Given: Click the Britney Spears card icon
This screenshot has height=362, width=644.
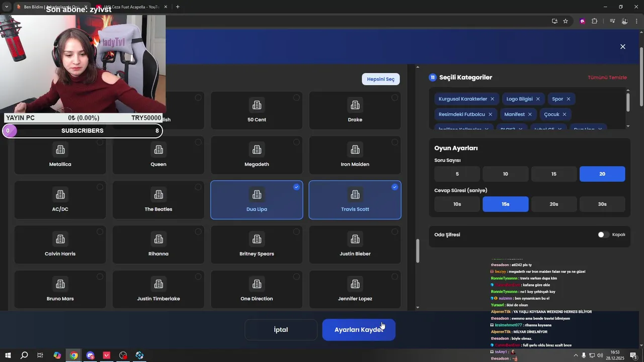Looking at the screenshot, I should (x=257, y=239).
